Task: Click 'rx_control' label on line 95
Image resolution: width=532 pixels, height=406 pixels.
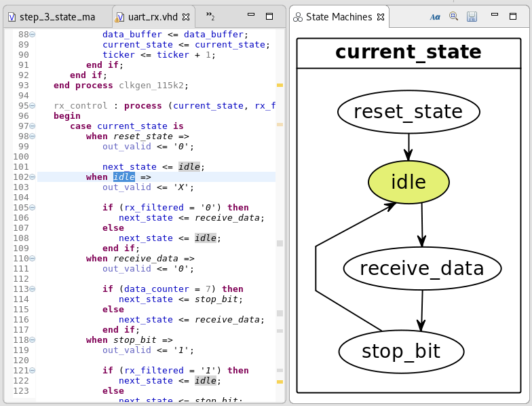Action: (80, 106)
